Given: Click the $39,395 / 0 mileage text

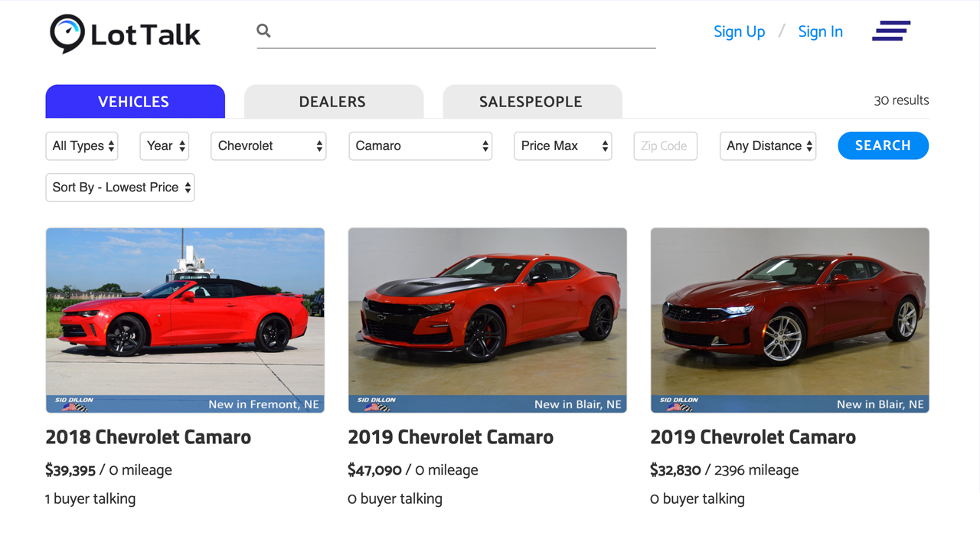Looking at the screenshot, I should (109, 470).
